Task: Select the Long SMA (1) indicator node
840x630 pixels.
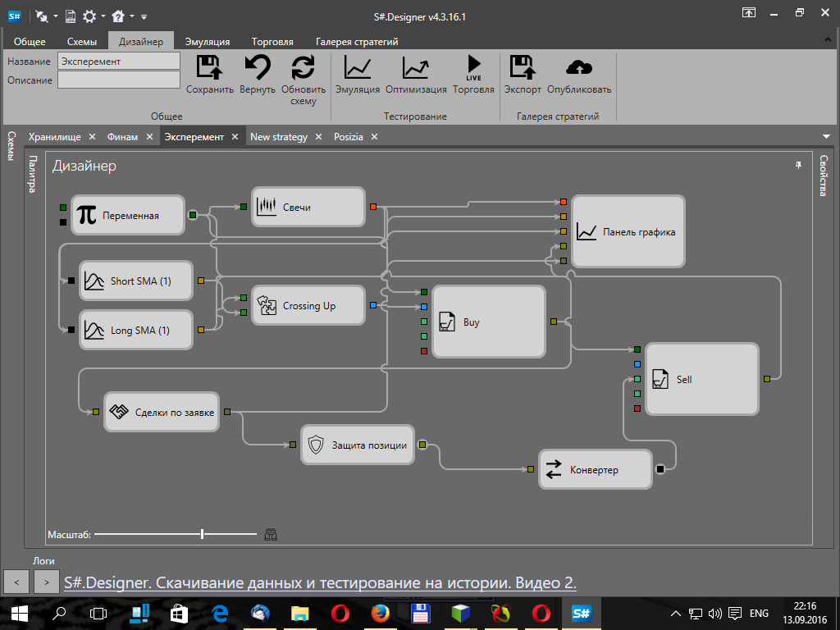Action: pyautogui.click(x=136, y=330)
